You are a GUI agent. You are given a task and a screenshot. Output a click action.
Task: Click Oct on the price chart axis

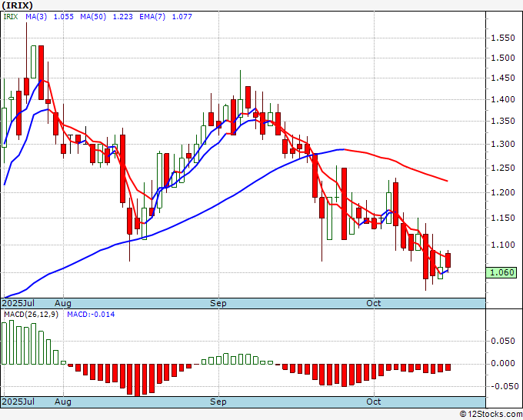(x=373, y=303)
